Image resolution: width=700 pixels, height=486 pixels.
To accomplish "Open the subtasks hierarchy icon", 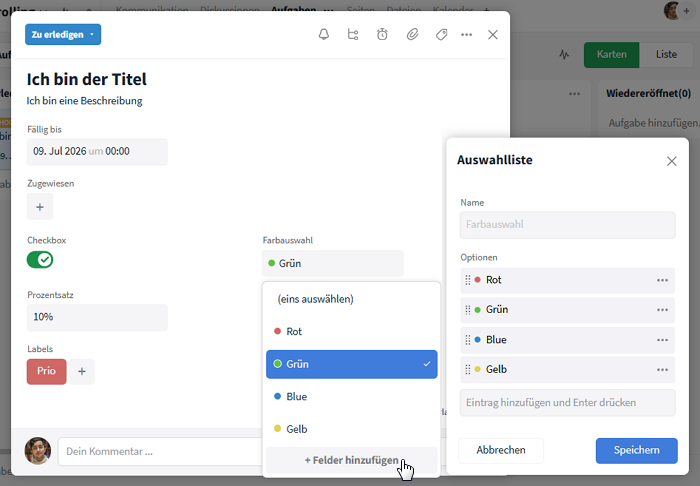I will [353, 34].
